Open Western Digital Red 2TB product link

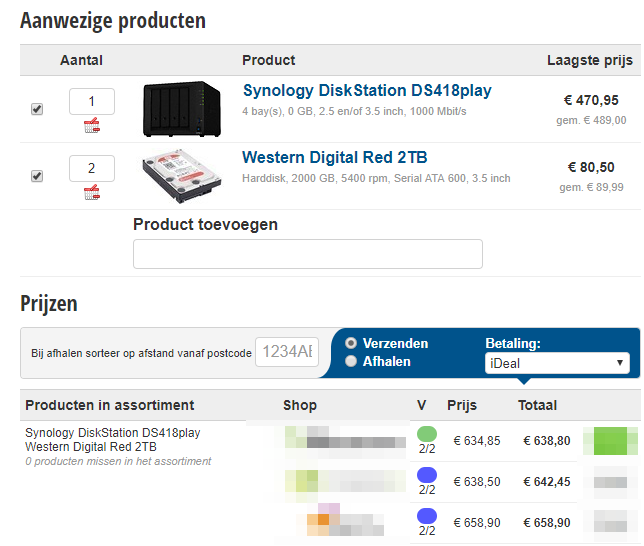[336, 158]
